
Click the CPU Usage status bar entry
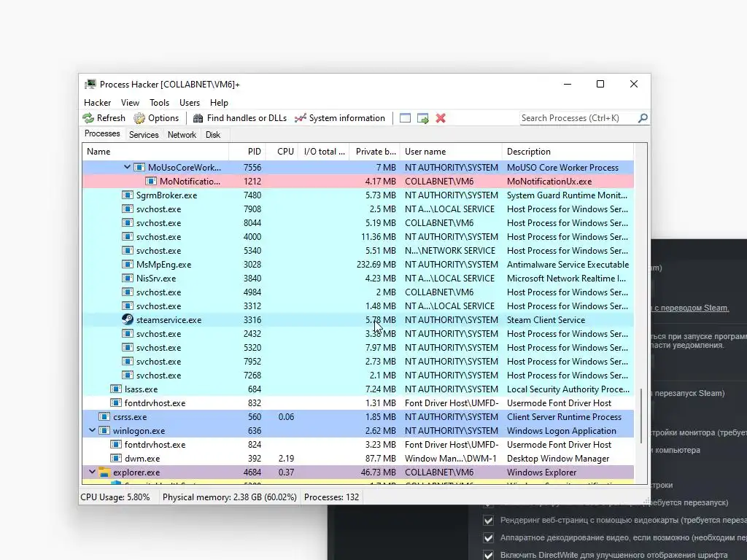click(115, 497)
